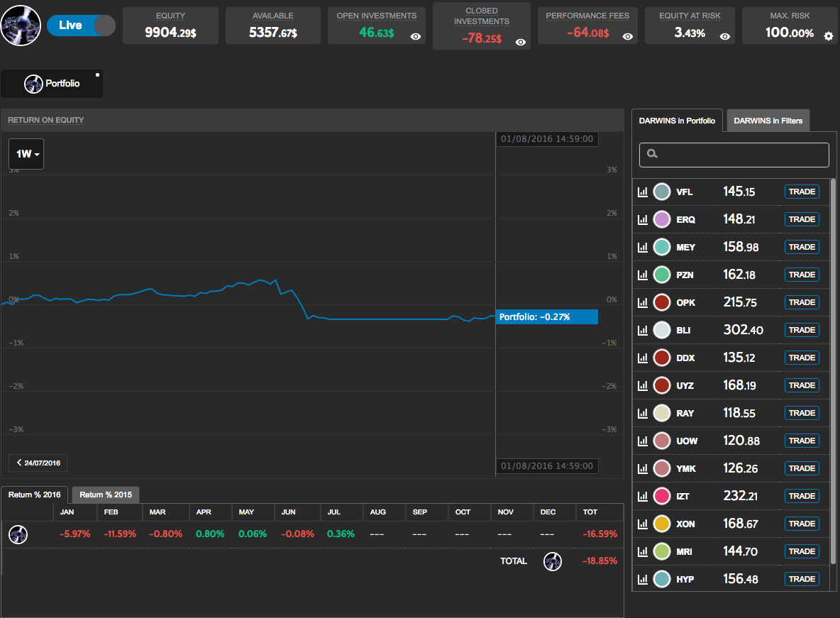Click the Portfolio button
The image size is (840, 618).
[x=52, y=84]
